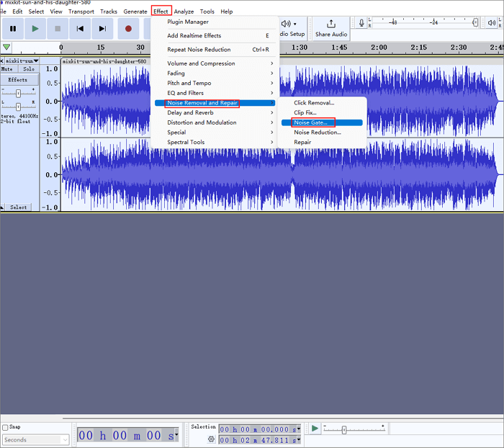Click the track Select button
The height and width of the screenshot is (448, 504).
click(x=19, y=207)
